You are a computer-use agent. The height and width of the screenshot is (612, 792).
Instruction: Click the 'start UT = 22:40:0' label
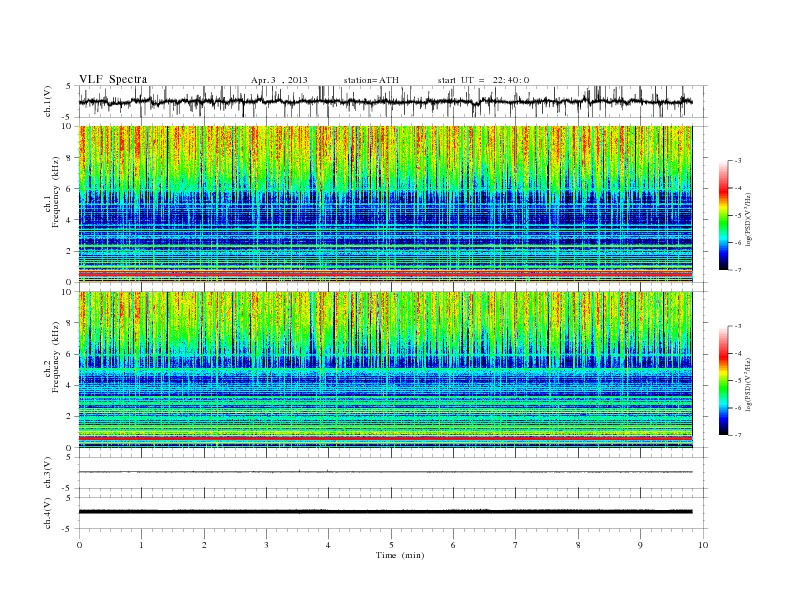coord(483,80)
